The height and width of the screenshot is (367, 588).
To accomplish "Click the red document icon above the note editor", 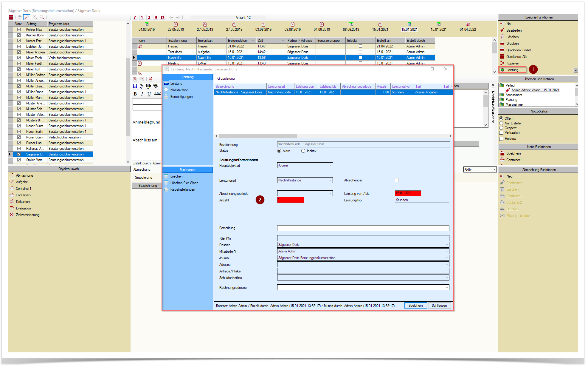I will [x=151, y=79].
